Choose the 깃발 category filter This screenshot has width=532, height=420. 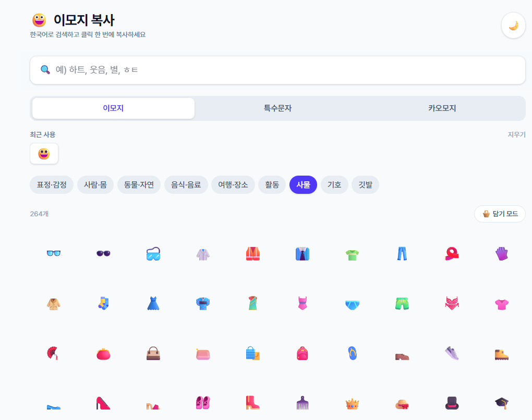tap(366, 185)
